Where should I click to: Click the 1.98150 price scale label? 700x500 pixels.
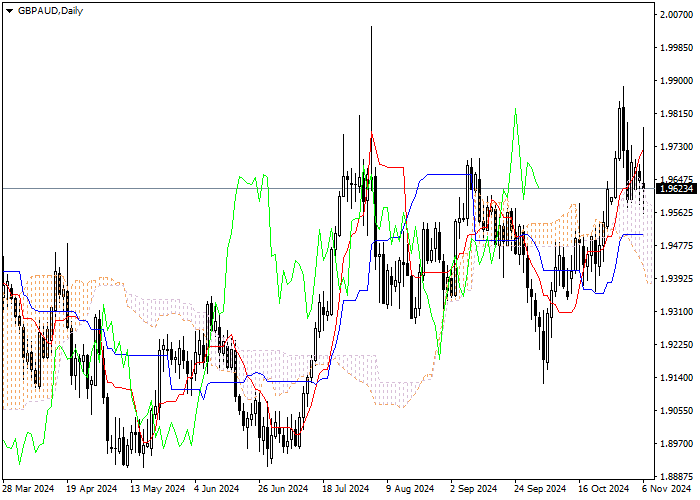[677, 114]
